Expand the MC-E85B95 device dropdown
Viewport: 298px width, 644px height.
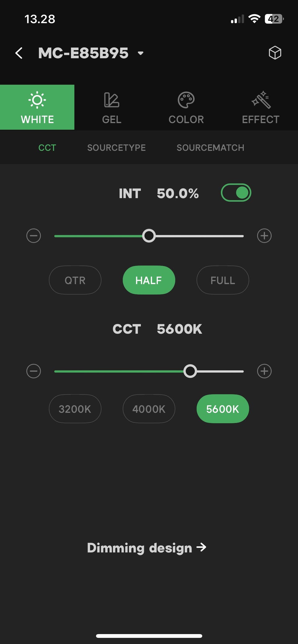pos(141,53)
